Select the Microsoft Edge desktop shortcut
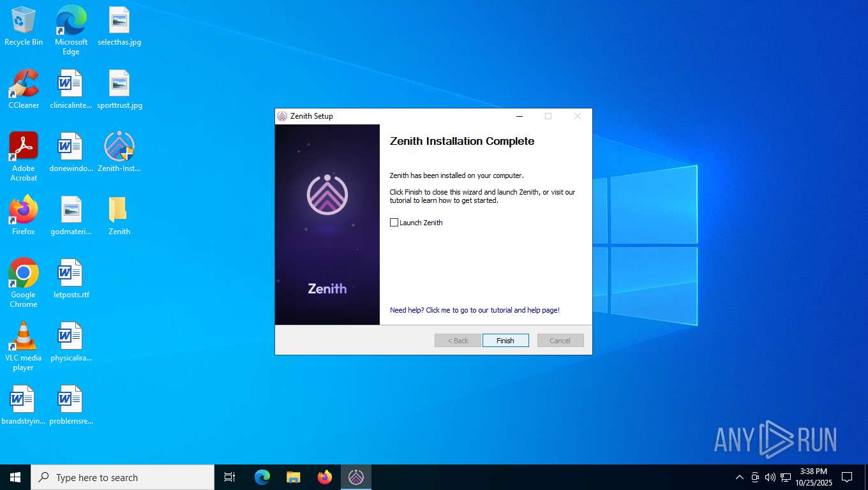The image size is (868, 490). pos(71,30)
